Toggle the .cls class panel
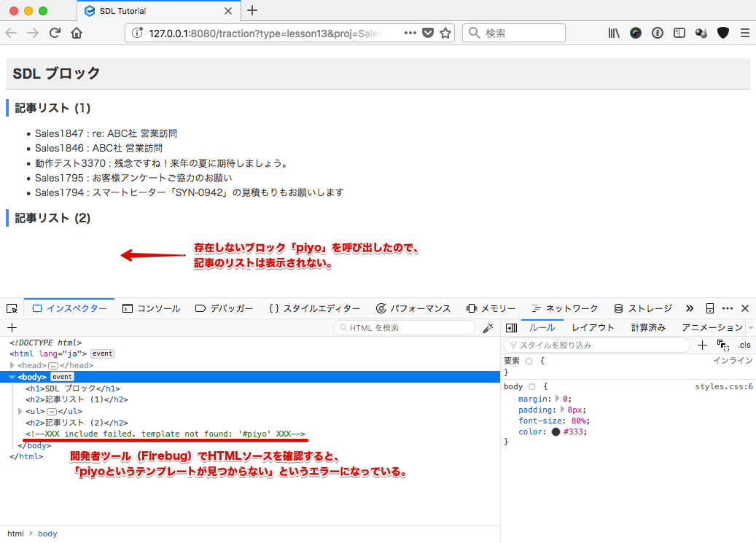 click(744, 345)
